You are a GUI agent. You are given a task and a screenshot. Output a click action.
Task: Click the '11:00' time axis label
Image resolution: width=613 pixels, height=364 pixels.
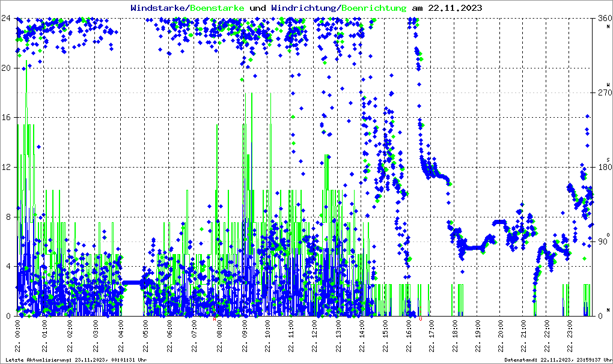[x=291, y=336]
